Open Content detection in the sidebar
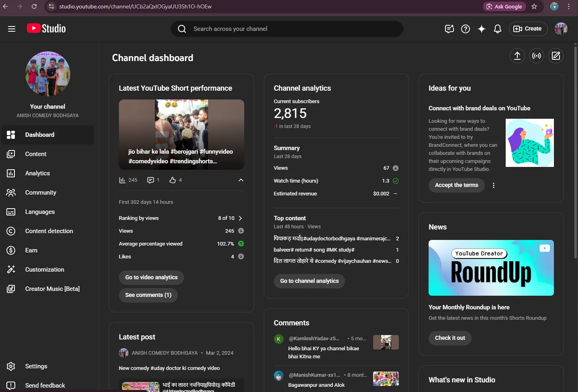 pyautogui.click(x=48, y=231)
